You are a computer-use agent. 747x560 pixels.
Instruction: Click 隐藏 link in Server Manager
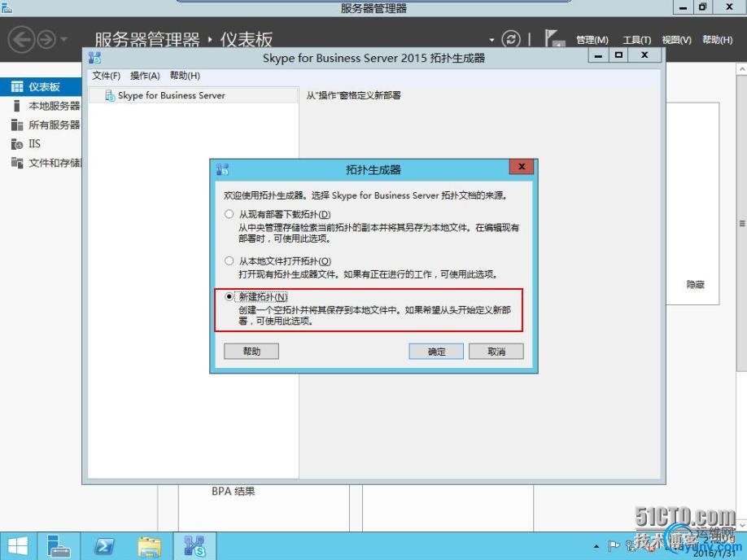(x=695, y=285)
